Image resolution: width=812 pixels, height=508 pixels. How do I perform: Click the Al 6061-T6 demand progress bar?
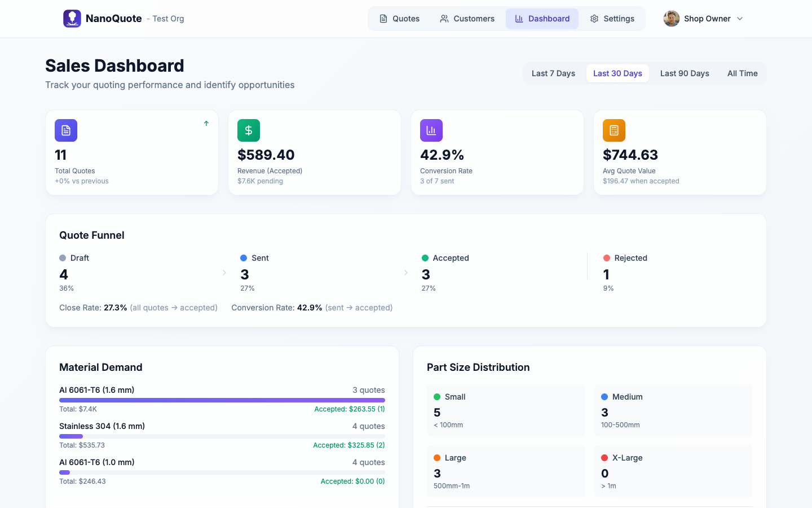point(222,400)
